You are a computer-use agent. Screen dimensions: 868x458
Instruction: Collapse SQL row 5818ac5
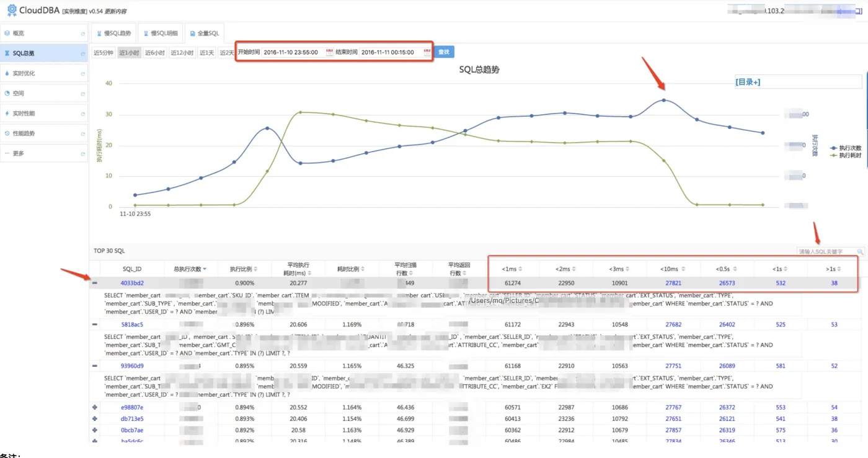tap(95, 325)
